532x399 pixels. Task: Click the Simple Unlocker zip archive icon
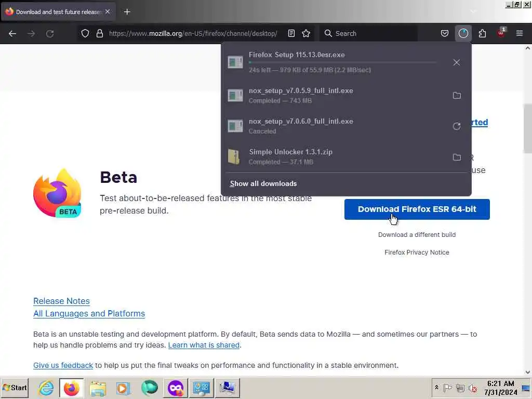click(234, 157)
